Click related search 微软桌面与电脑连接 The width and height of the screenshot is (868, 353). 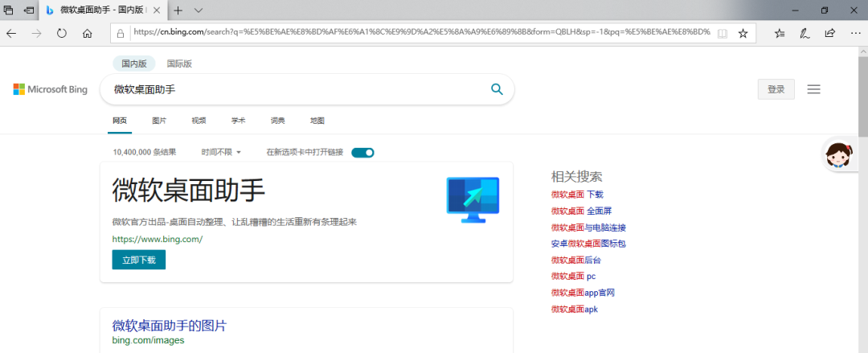[x=588, y=228]
